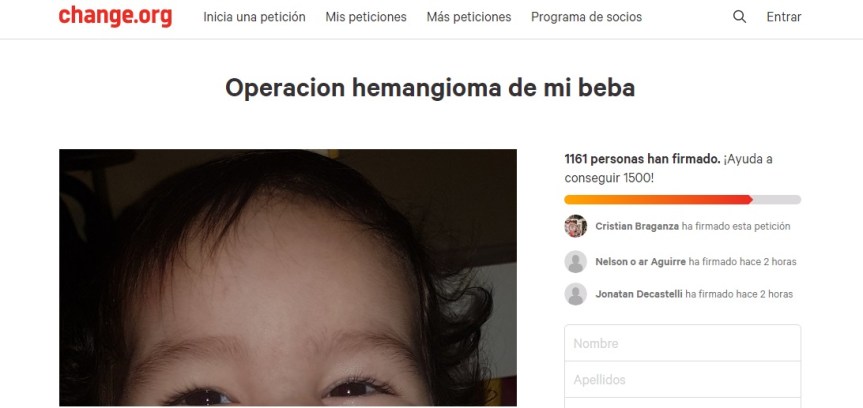Click the Cristian Braganza signer name
Screen dimensions: 863x408
(x=637, y=226)
